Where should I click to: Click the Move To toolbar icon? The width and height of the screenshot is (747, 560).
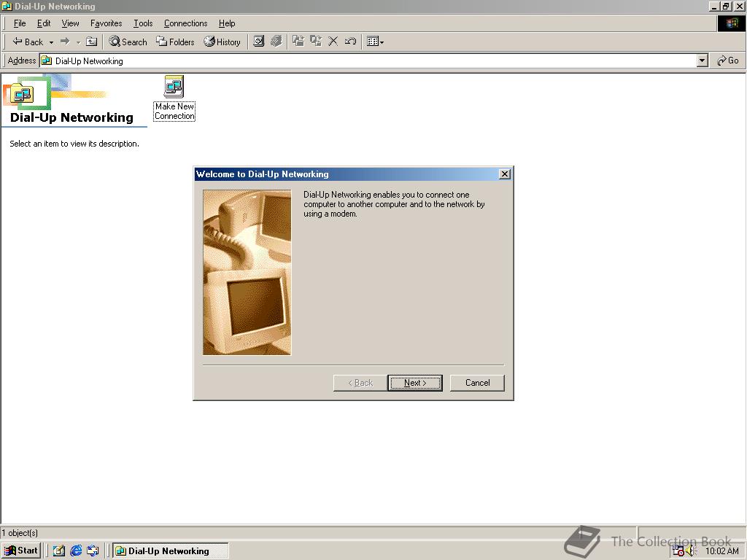(x=298, y=42)
